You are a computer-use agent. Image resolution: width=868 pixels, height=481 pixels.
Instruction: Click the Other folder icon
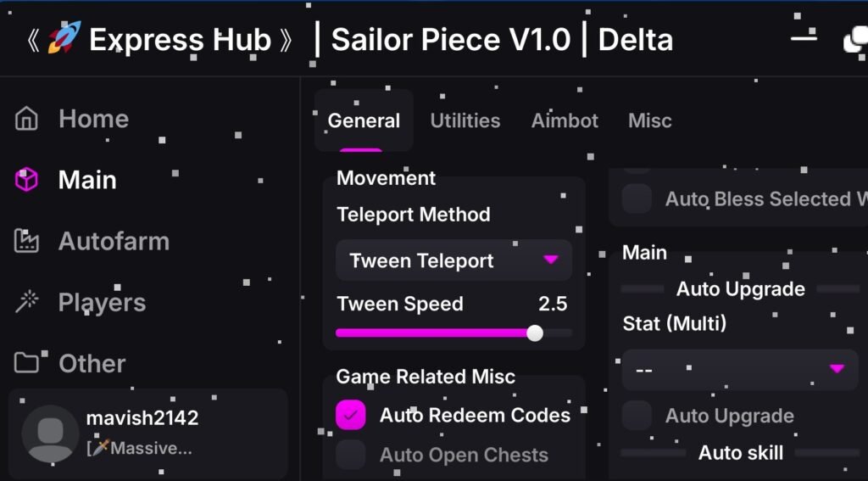(27, 364)
